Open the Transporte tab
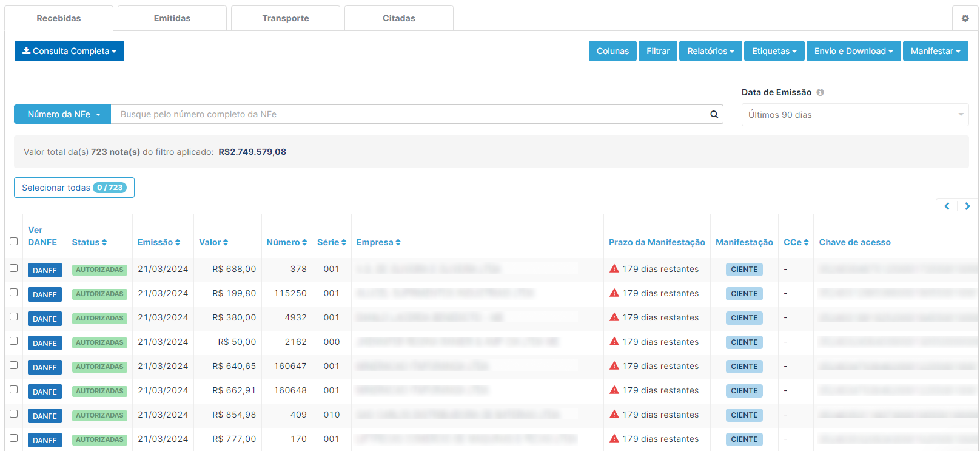Screen dimensions: 980x451 [x=285, y=18]
